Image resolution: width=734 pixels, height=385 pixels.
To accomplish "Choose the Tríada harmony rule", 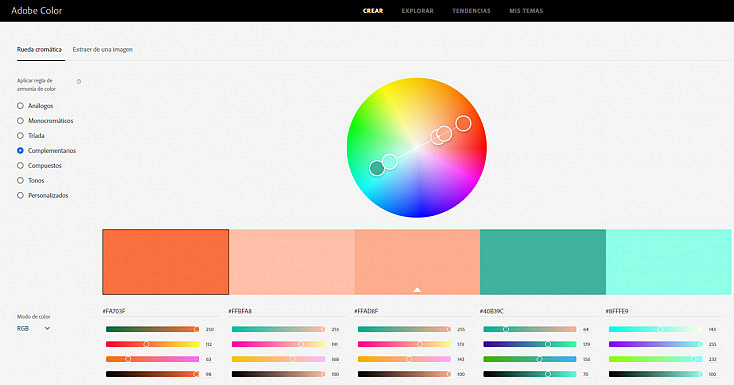I will click(x=31, y=136).
